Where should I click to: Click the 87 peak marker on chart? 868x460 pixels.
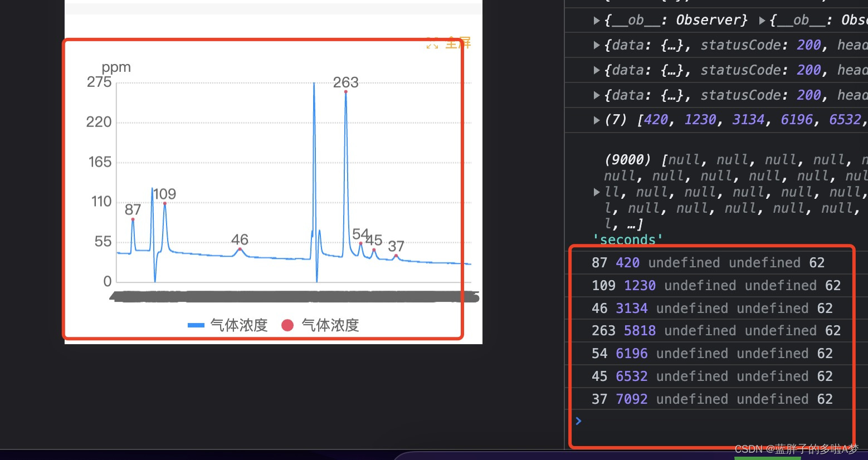click(x=133, y=219)
